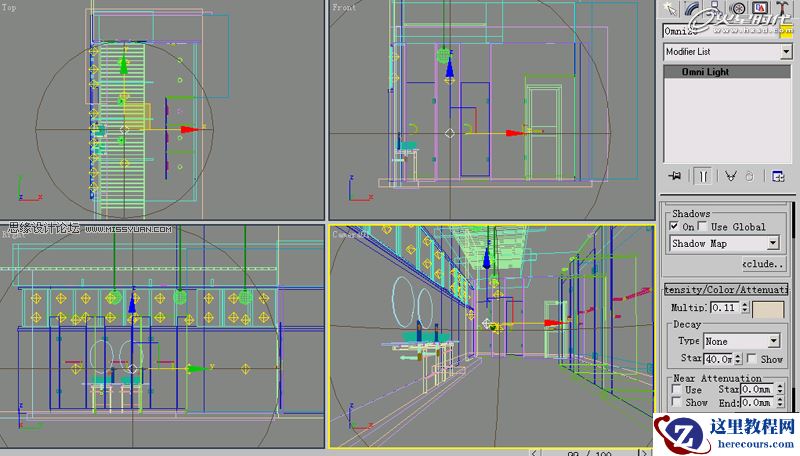Open the Motion panel tab
Screen dimensions: 800x456
pos(737,9)
